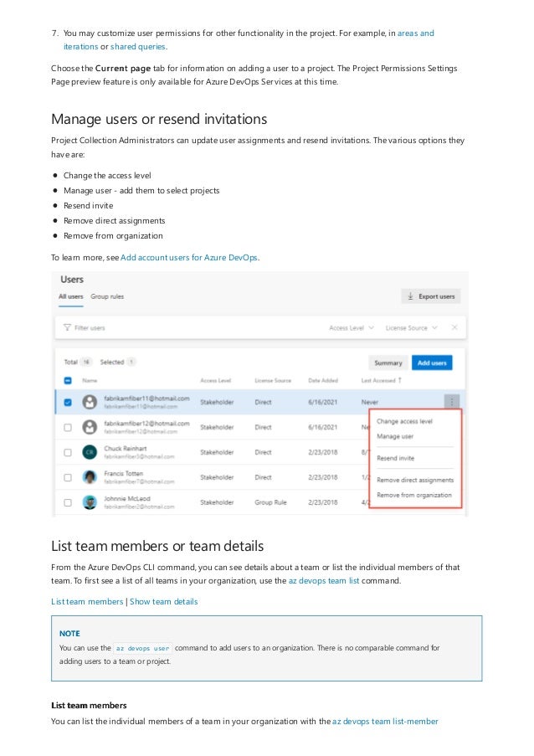Check the fabrikamfiber12@hotmail.com row checkbox
The image size is (534, 756).
(68, 427)
